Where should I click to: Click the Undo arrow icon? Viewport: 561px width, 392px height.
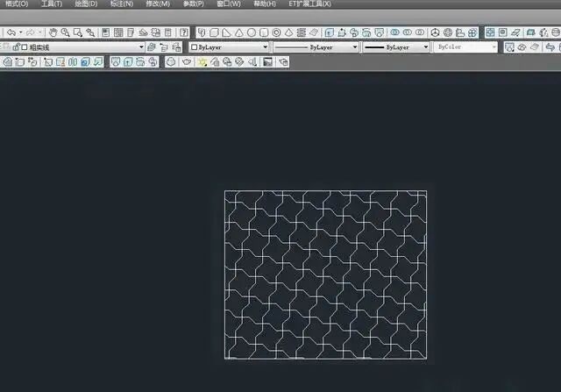[x=11, y=32]
